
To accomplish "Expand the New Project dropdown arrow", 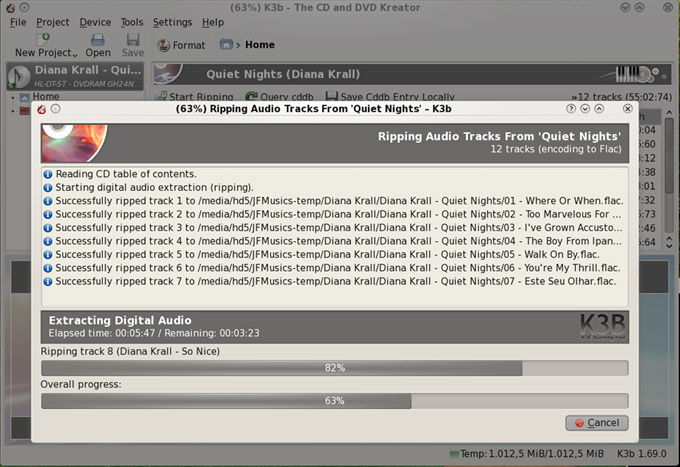I will (x=75, y=55).
